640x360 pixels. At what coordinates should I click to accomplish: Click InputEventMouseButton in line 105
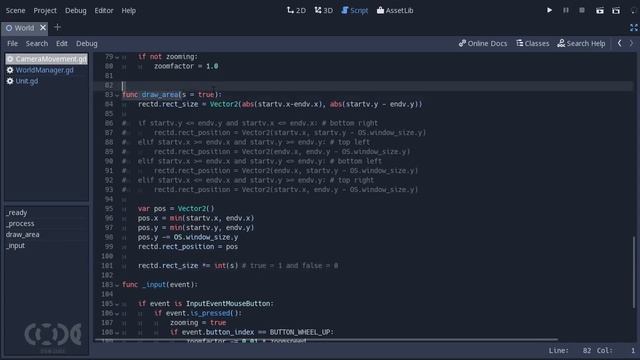[228, 303]
